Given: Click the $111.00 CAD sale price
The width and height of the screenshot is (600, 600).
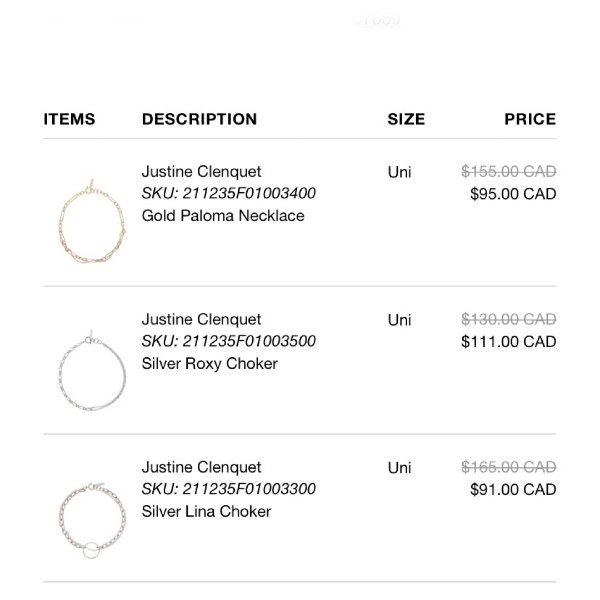Looking at the screenshot, I should tap(508, 342).
